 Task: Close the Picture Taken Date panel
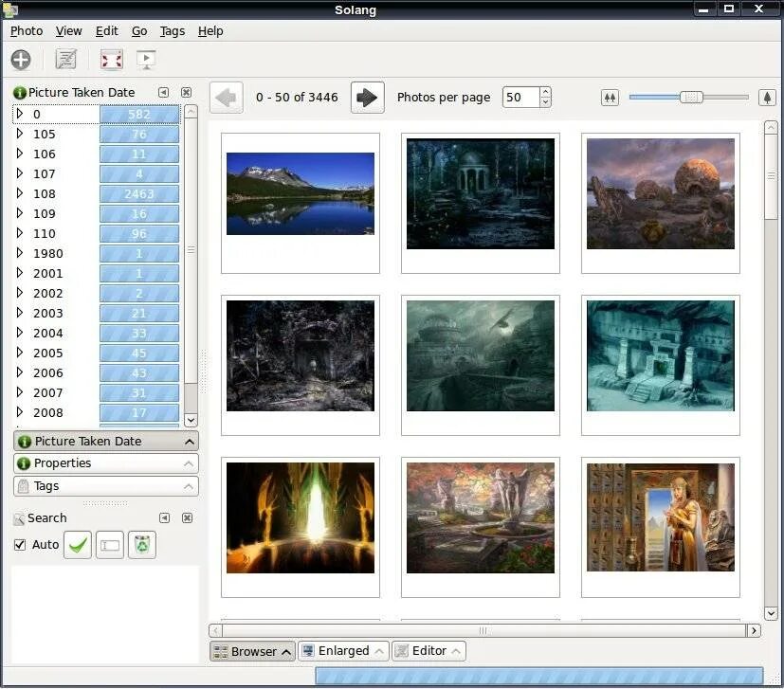click(186, 93)
